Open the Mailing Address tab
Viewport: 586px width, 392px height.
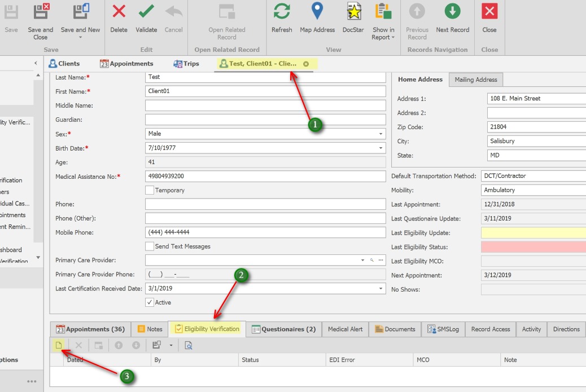click(x=477, y=79)
